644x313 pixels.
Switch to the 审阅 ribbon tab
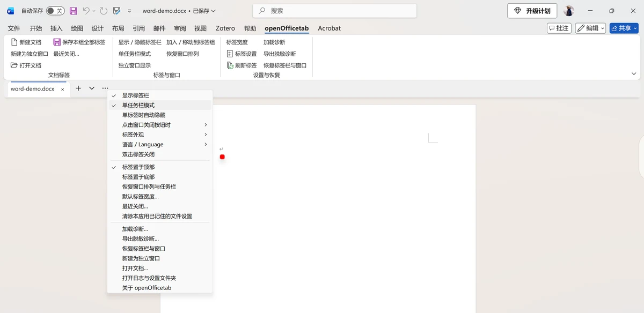[180, 28]
